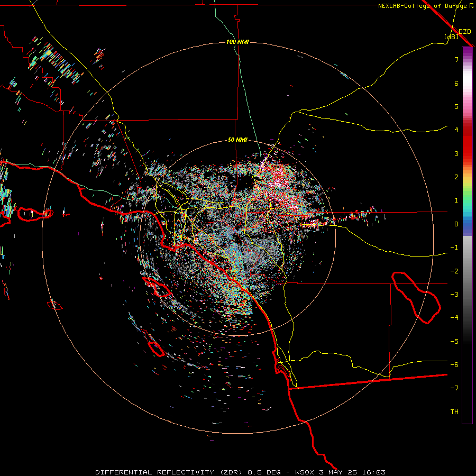Click the color scale value 1
Viewport: 476px width, 476px height.
point(456,200)
